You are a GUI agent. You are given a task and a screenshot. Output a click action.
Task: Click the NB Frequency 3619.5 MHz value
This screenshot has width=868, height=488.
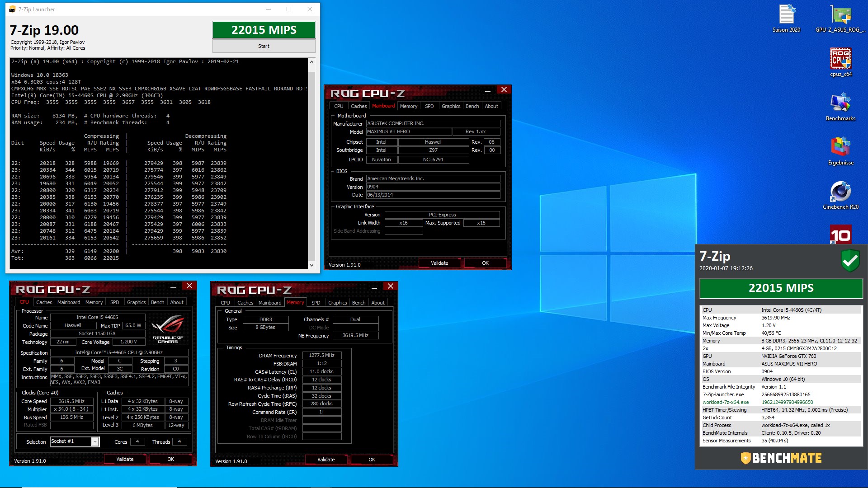355,336
